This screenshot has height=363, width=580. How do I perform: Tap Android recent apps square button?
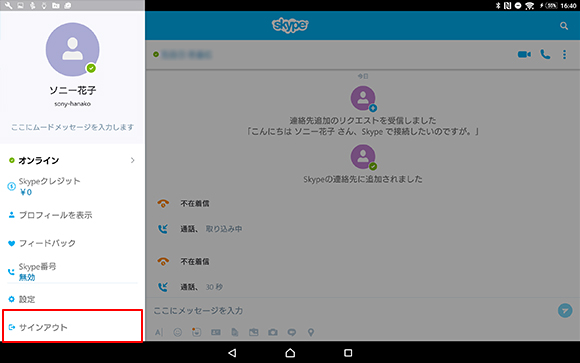pos(348,353)
